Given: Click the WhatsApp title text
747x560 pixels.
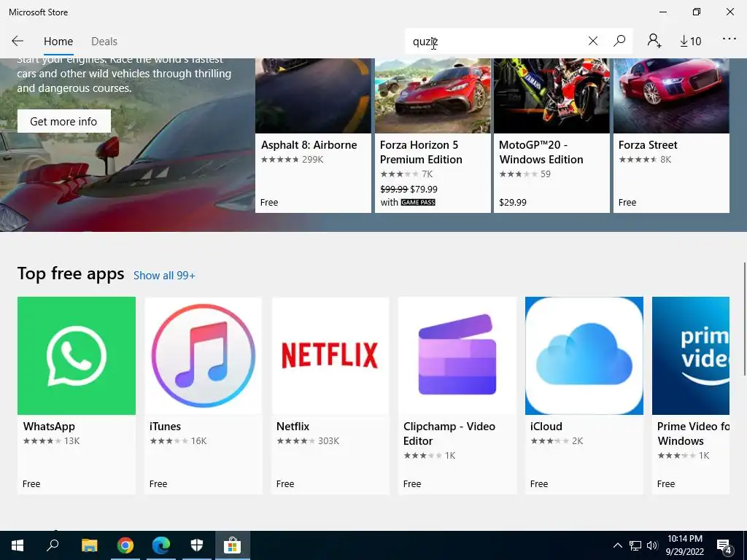Looking at the screenshot, I should point(49,426).
